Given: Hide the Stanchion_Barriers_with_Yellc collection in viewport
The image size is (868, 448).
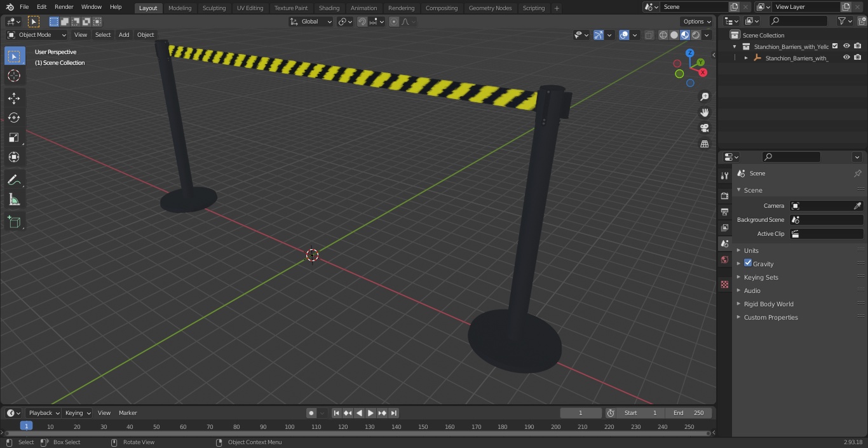Looking at the screenshot, I should click(846, 46).
